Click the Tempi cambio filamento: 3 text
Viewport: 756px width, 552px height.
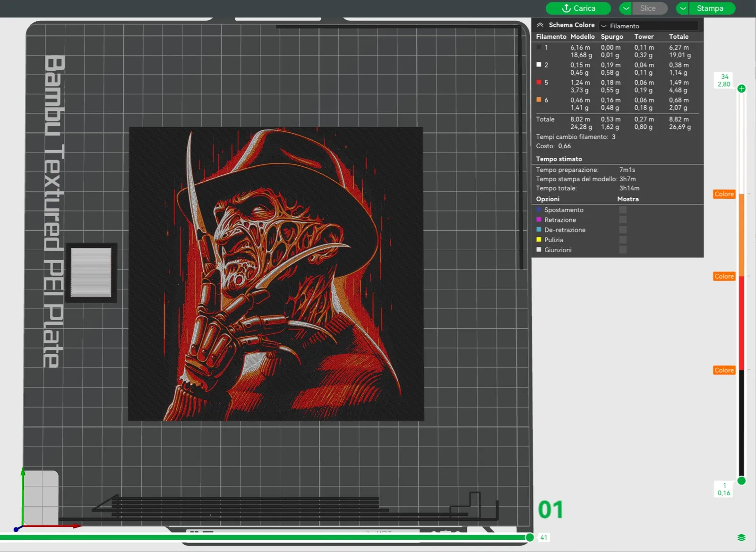pyautogui.click(x=576, y=137)
